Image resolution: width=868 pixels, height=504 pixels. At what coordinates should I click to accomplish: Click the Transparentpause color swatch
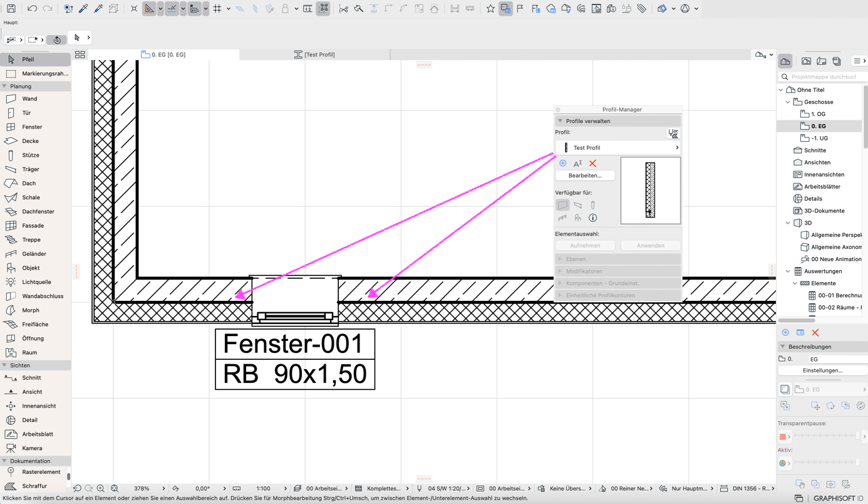783,436
